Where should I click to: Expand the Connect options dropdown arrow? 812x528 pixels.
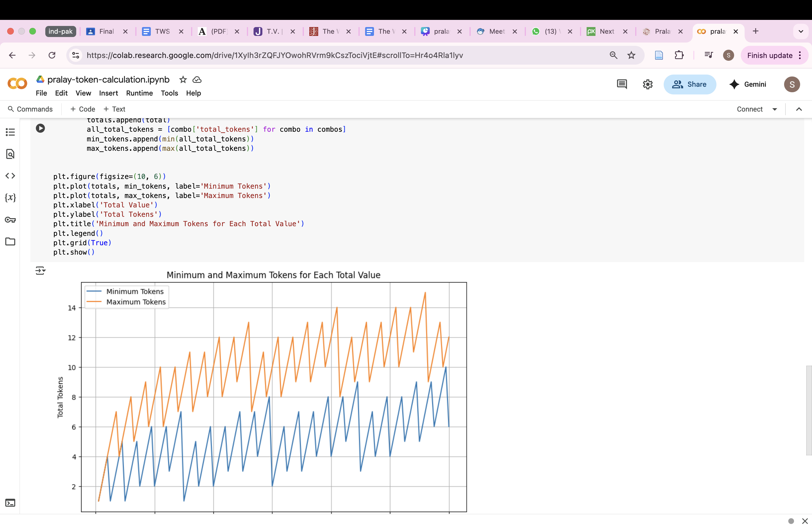[774, 109]
